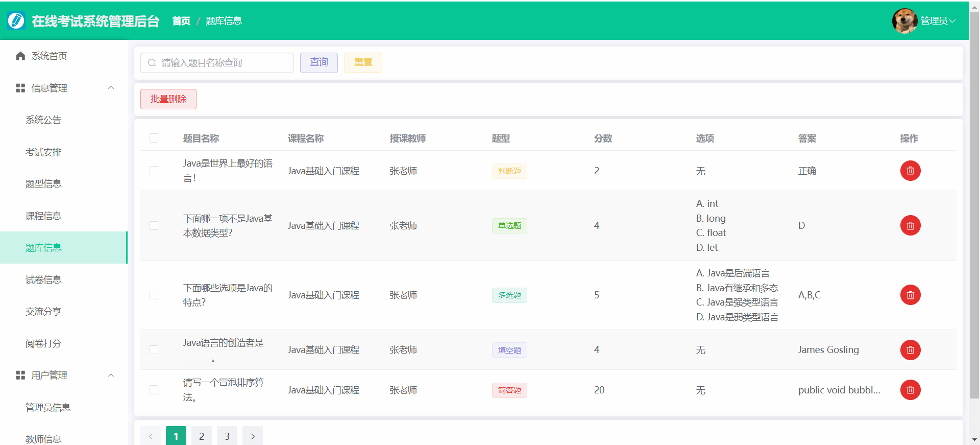Go to next page arrow
The height and width of the screenshot is (445, 980).
pos(253,436)
